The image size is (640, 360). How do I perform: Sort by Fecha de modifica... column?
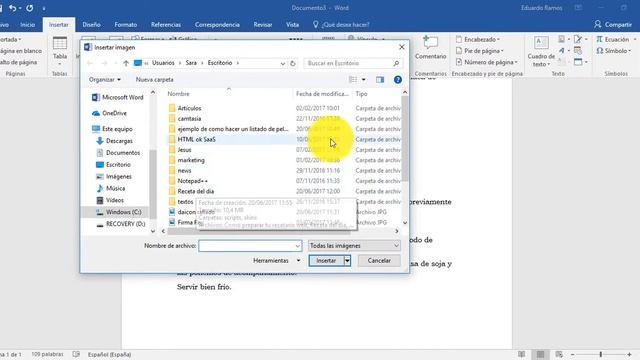[x=322, y=94]
